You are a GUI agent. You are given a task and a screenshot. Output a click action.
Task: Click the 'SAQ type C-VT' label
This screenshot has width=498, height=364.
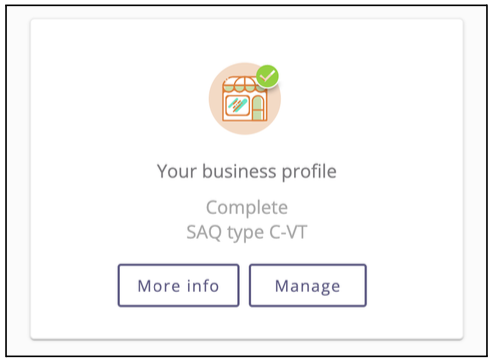tap(247, 232)
